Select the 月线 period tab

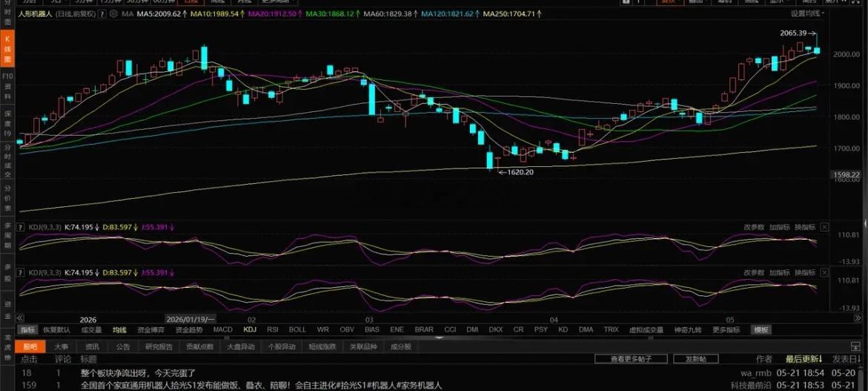[244, 2]
